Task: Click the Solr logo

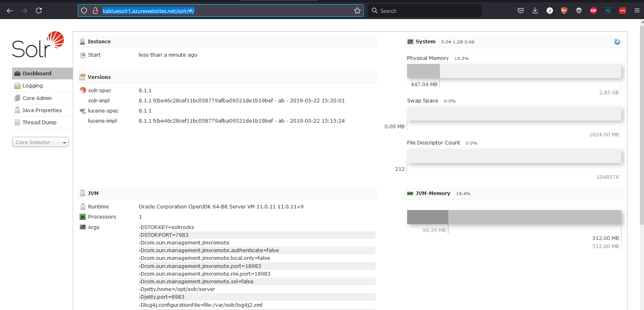Action: tap(38, 45)
